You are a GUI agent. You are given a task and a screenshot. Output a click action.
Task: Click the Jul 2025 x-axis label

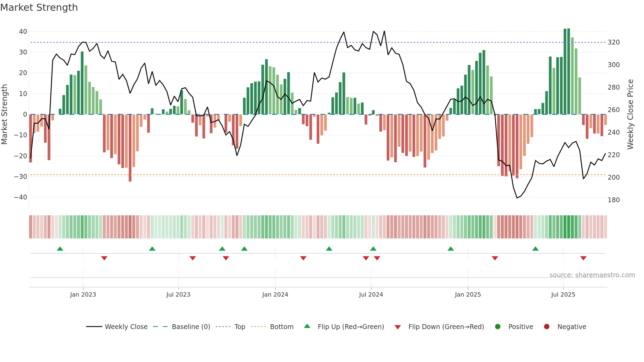pyautogui.click(x=563, y=294)
